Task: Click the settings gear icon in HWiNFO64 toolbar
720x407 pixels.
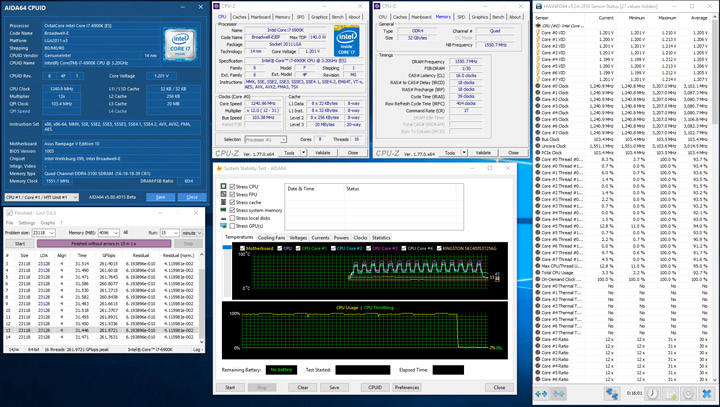Action: click(688, 394)
